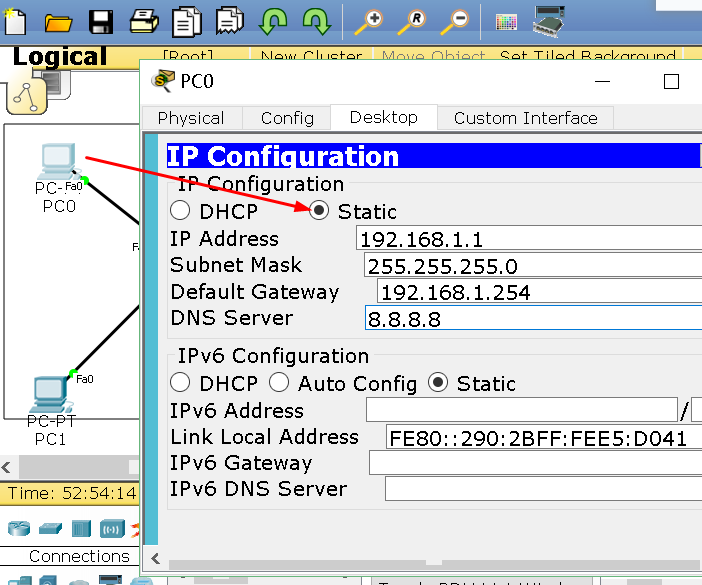Screen dimensions: 702x585
Task: Choose the Wireless Devices category
Action: 111,529
